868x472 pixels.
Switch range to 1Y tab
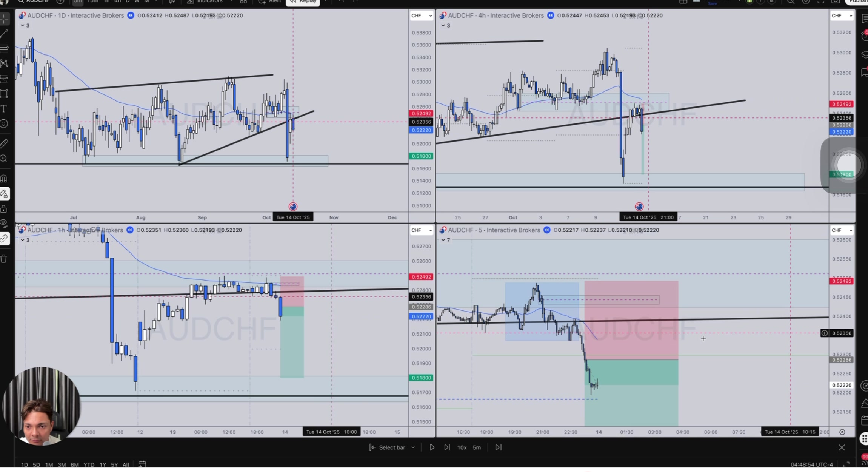pyautogui.click(x=102, y=465)
